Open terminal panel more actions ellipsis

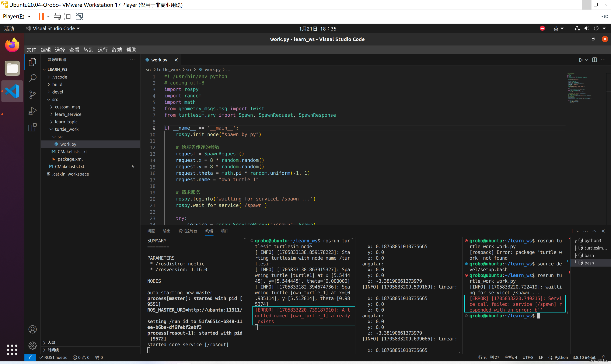coord(586,231)
